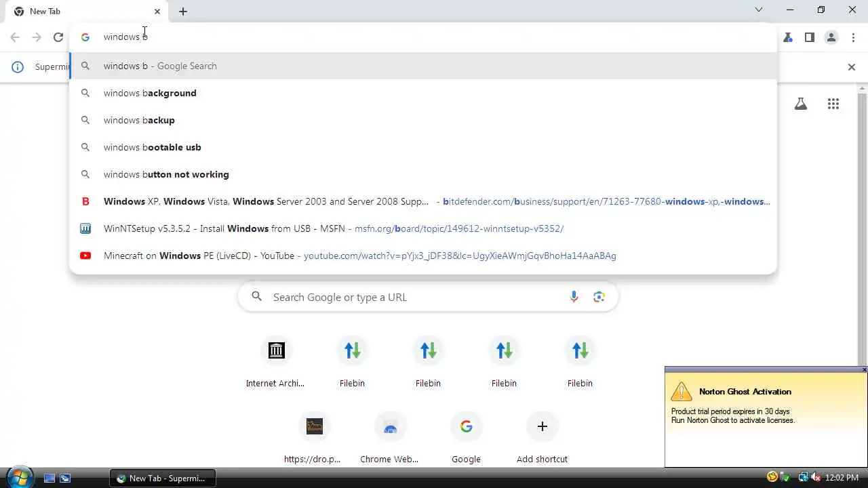Choose the 'windows background' suggestion

click(x=423, y=93)
